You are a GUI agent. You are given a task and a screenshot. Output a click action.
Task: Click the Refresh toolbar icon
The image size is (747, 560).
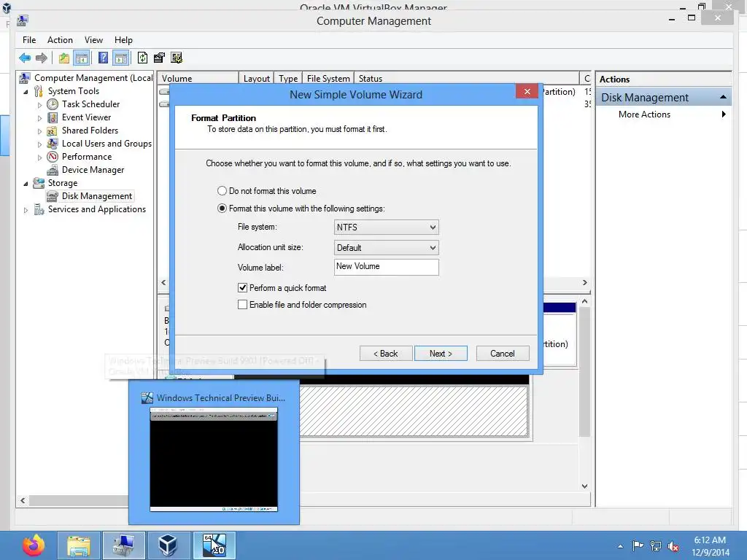[x=142, y=58]
